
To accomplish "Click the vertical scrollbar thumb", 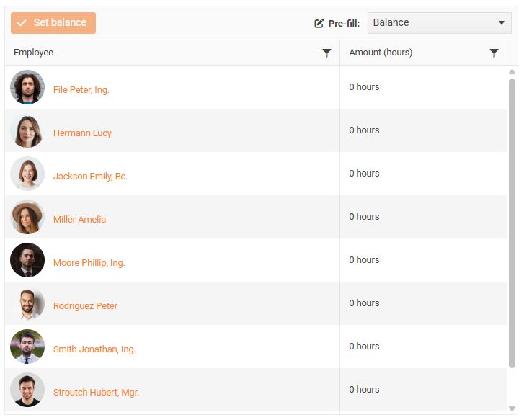I will pyautogui.click(x=512, y=216).
